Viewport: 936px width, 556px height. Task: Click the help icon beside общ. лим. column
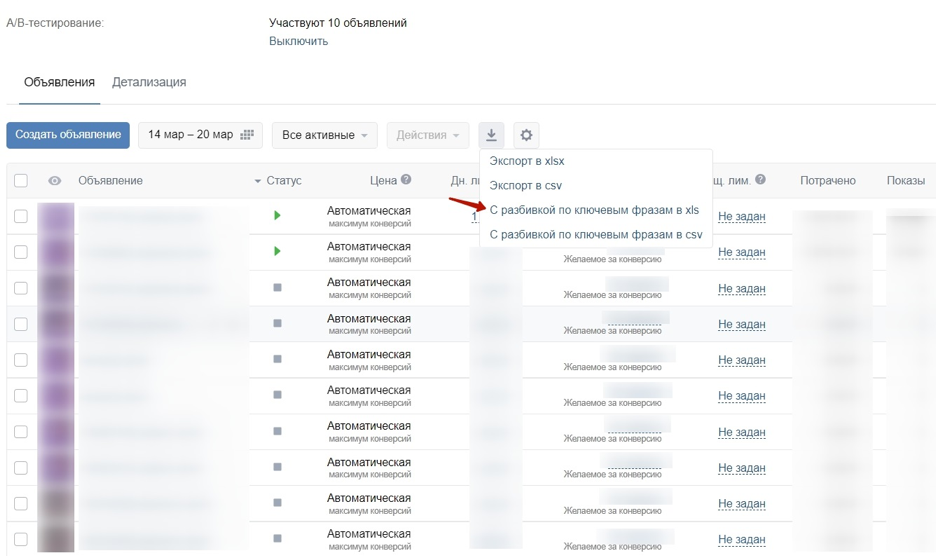[x=761, y=180]
